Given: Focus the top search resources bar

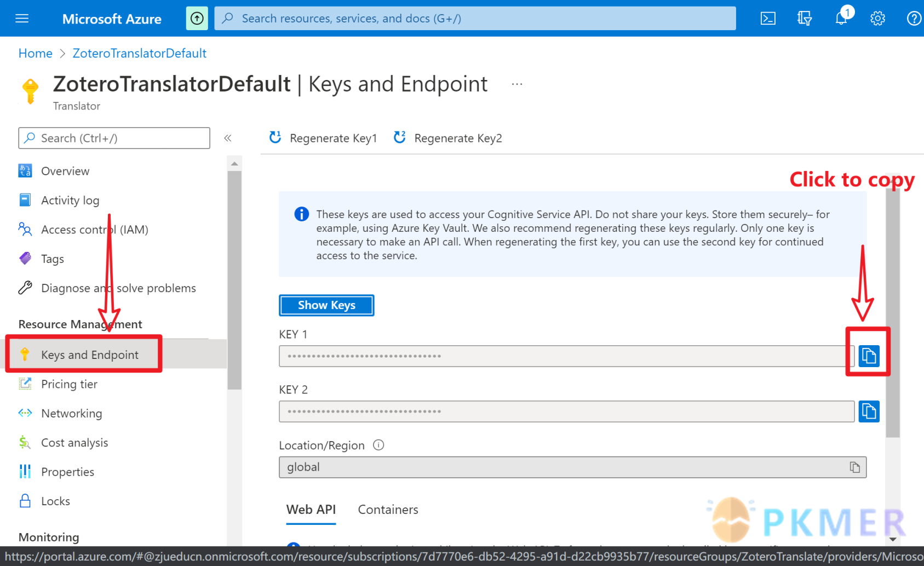Looking at the screenshot, I should click(x=475, y=19).
